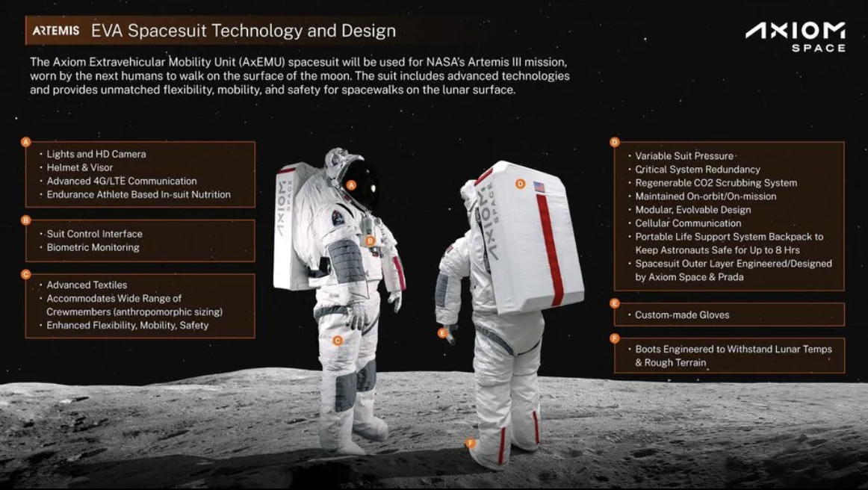Click the orange C marker on the suit leg
This screenshot has height=490, width=868.
coord(338,341)
